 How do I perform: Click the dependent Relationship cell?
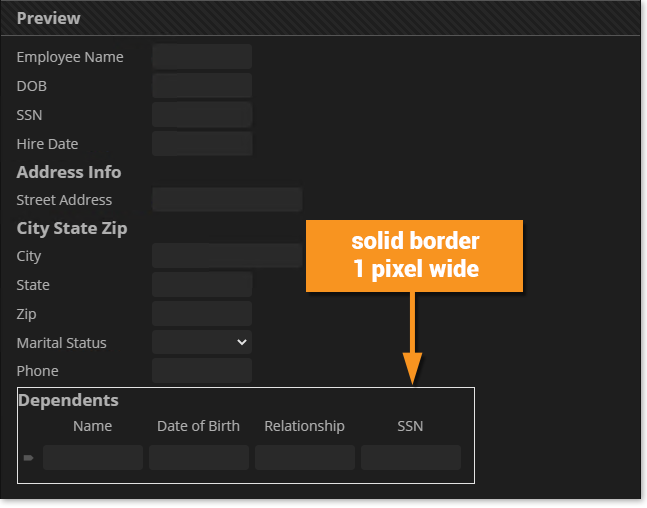click(x=305, y=458)
